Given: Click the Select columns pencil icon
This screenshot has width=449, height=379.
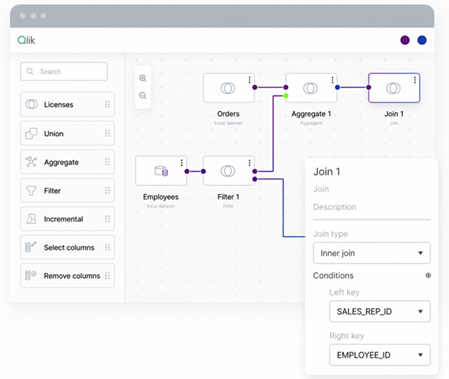Looking at the screenshot, I should click(x=31, y=247).
